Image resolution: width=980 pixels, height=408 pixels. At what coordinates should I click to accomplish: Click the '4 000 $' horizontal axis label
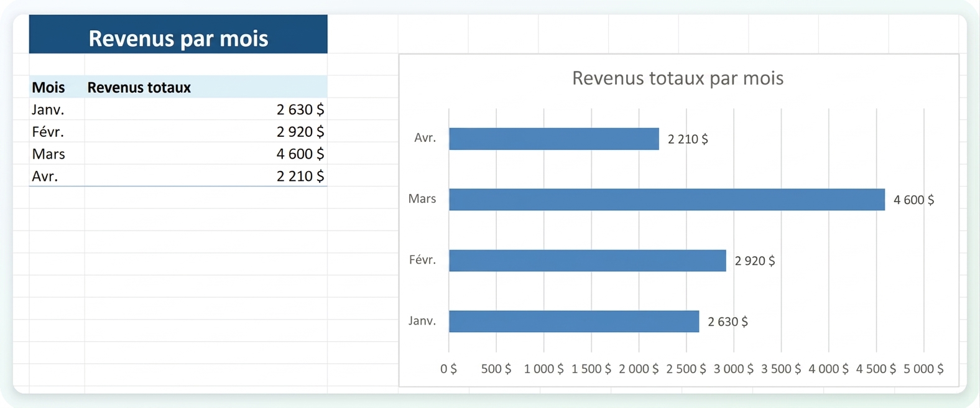point(828,369)
